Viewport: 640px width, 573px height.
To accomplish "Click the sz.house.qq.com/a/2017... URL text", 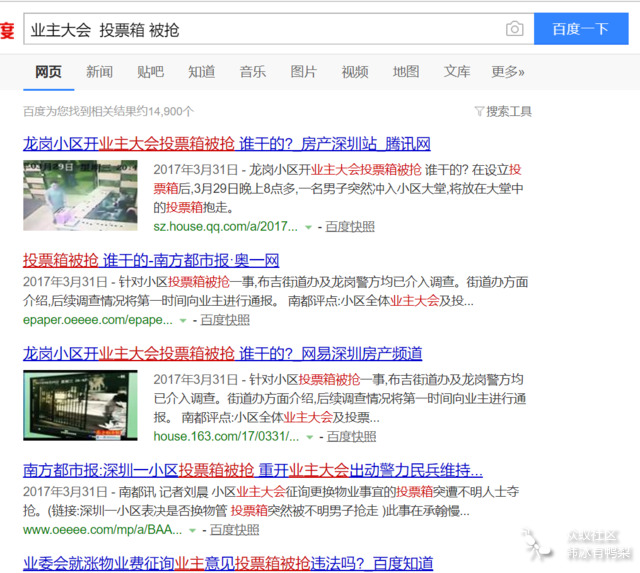I will pyautogui.click(x=226, y=227).
